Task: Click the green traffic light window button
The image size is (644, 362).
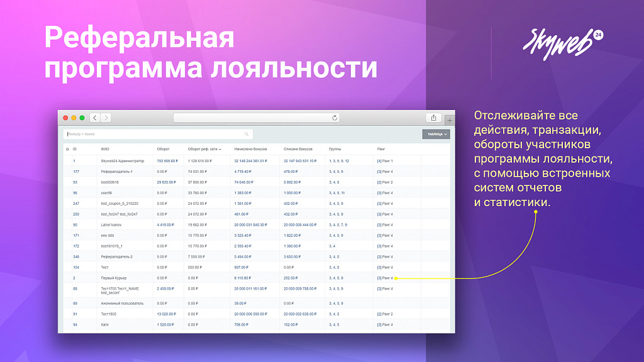Action: (82, 118)
